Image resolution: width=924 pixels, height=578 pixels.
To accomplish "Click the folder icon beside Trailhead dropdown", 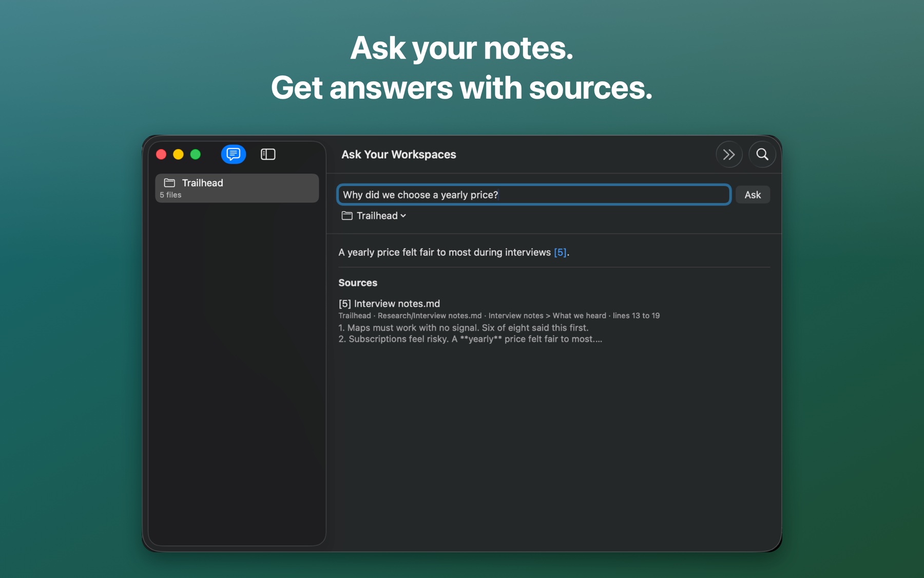I will (347, 216).
